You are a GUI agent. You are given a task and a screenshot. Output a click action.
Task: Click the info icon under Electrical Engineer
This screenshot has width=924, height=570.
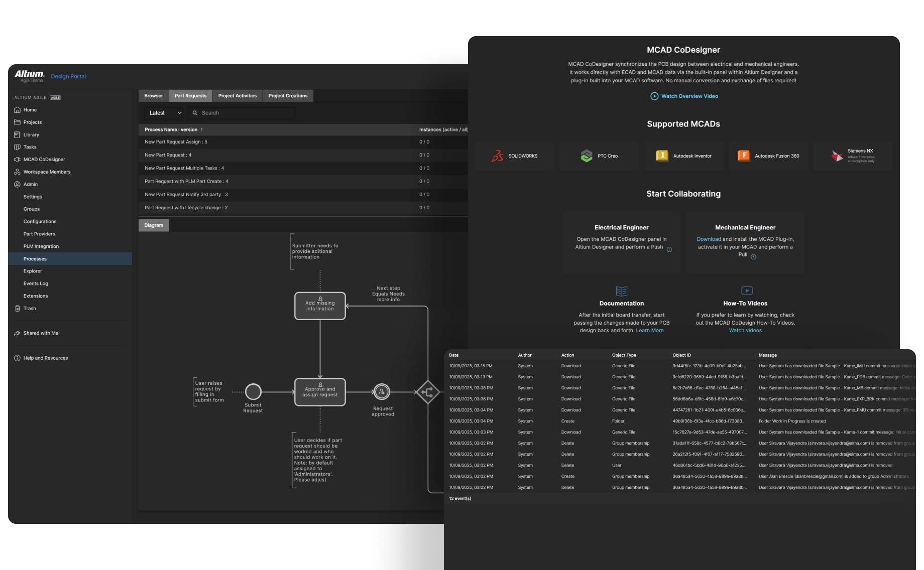[x=669, y=249]
